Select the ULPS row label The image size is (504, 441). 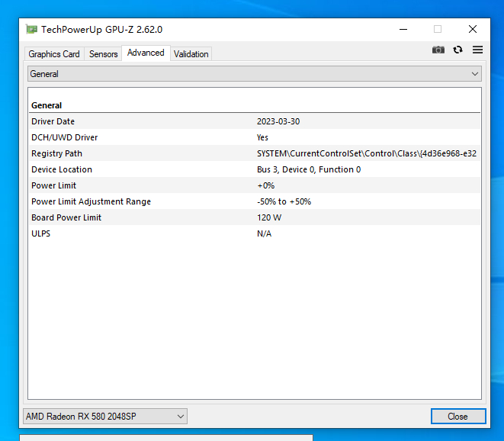point(41,233)
